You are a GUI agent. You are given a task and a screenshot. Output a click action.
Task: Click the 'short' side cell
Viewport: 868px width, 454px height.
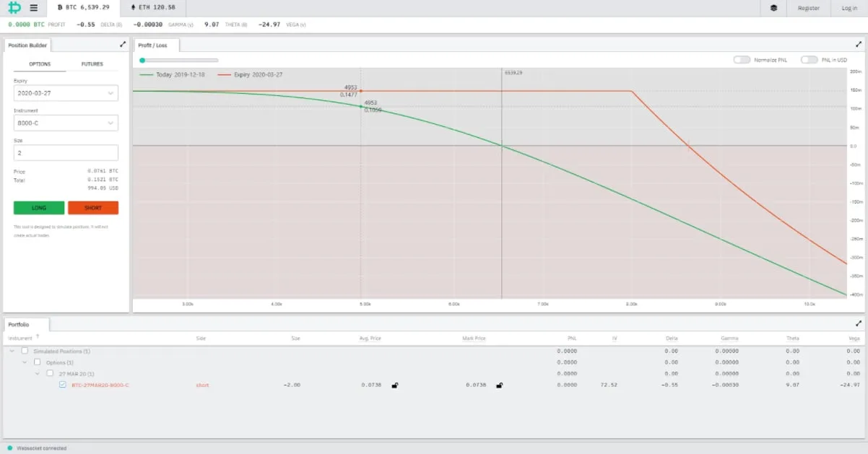202,385
